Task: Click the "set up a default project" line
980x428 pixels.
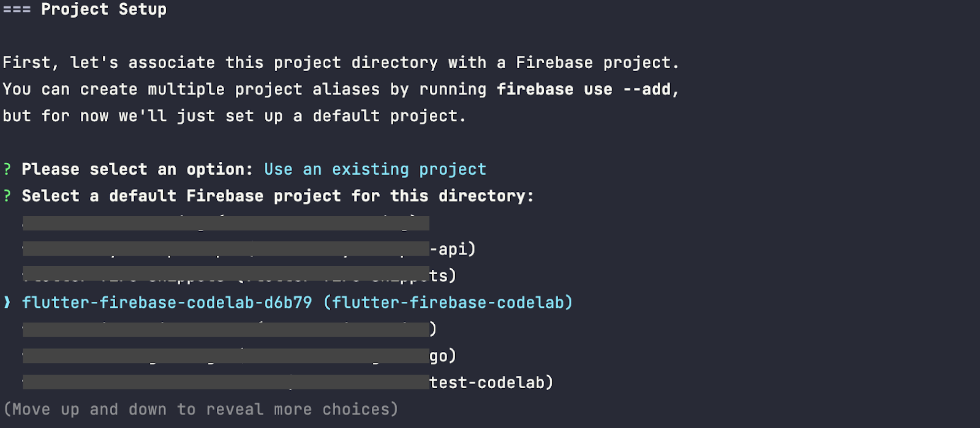Action: [x=234, y=117]
